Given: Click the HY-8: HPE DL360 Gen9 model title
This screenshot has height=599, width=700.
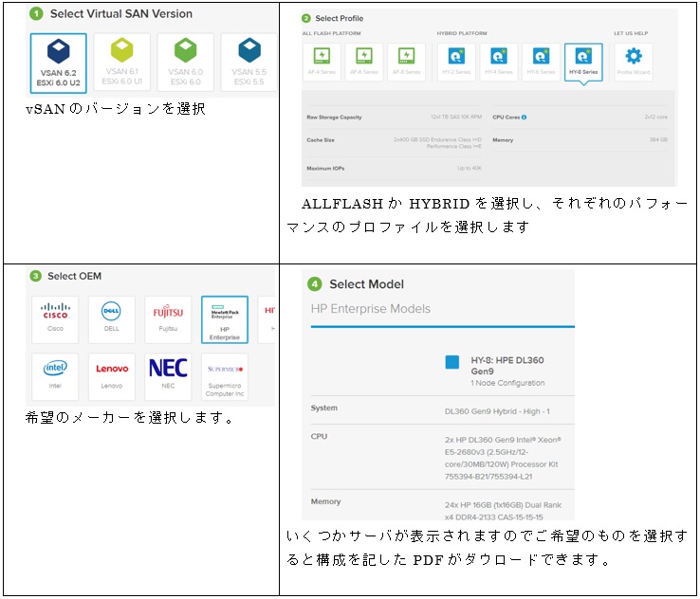Looking at the screenshot, I should (x=507, y=365).
